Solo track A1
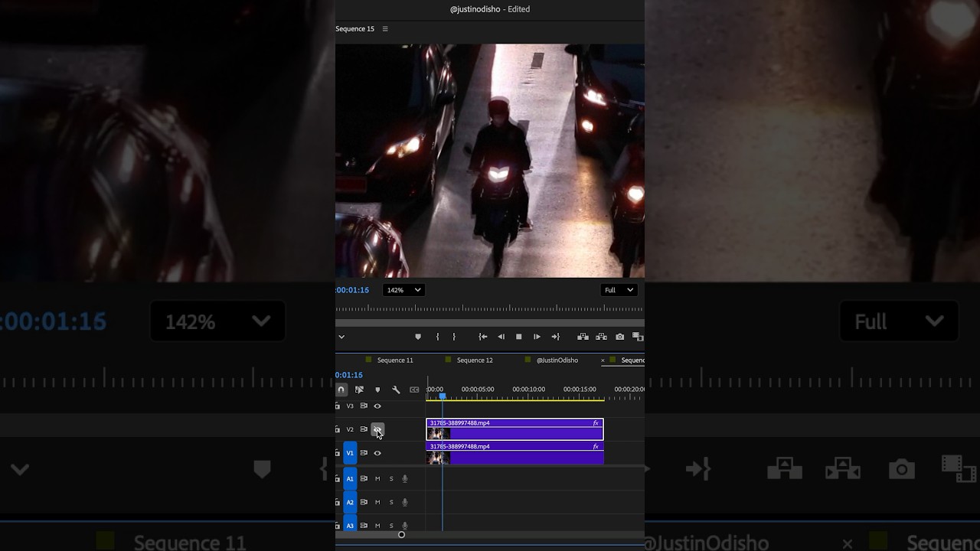The width and height of the screenshot is (980, 551). (x=391, y=479)
